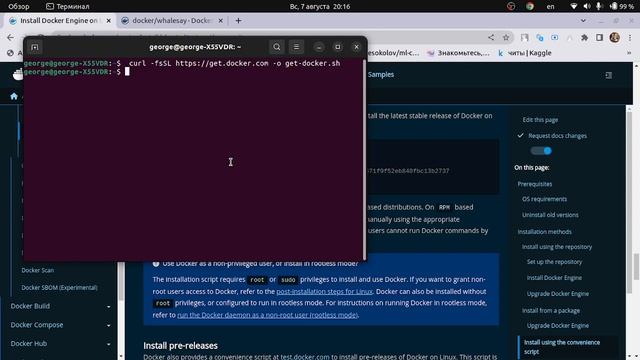Viewport: 640px width, 360px height.
Task: Toggle dark mode switch on docs page
Action: click(x=541, y=151)
